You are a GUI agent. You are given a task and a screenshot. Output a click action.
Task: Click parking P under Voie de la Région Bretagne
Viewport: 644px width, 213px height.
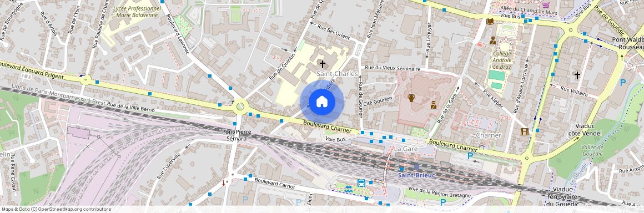click(x=443, y=202)
